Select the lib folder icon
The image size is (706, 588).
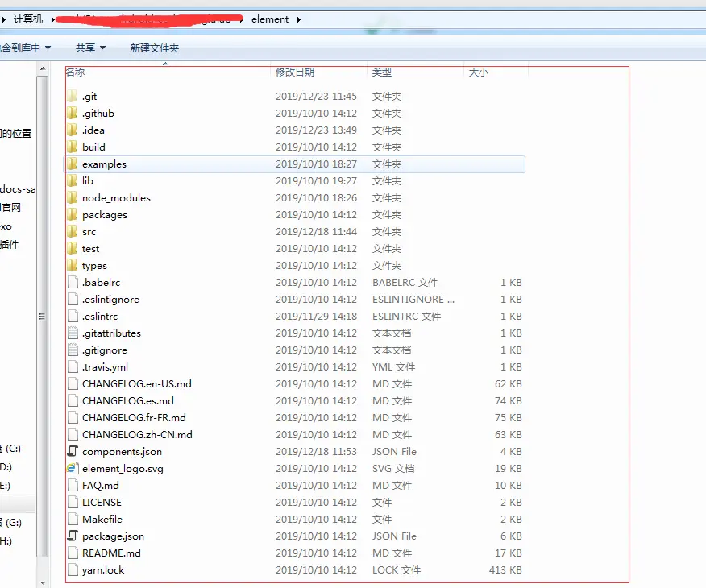(x=72, y=181)
